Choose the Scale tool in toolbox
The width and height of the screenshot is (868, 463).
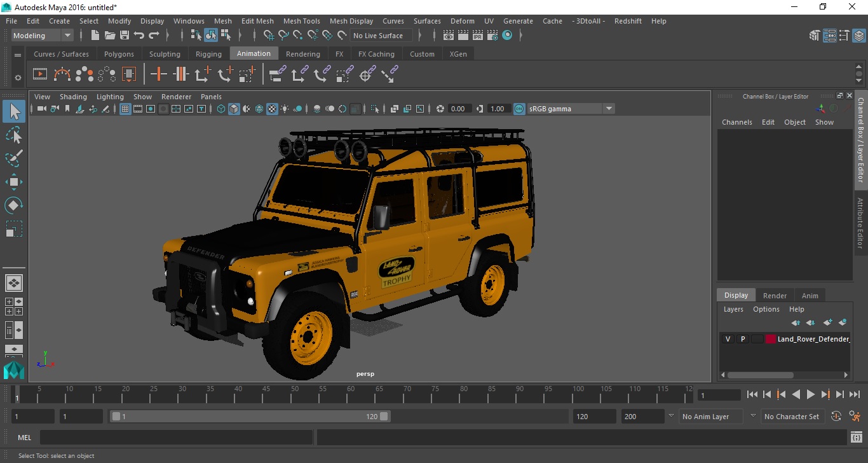point(14,228)
